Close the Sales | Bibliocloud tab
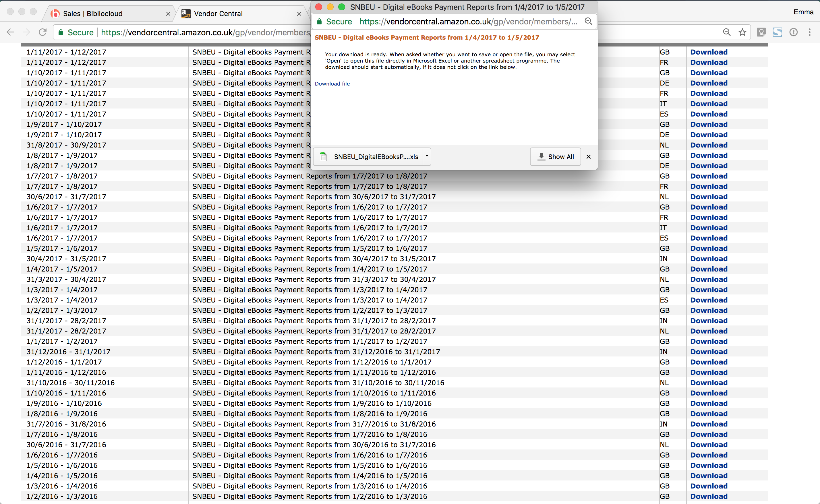This screenshot has width=820, height=504. 168,14
